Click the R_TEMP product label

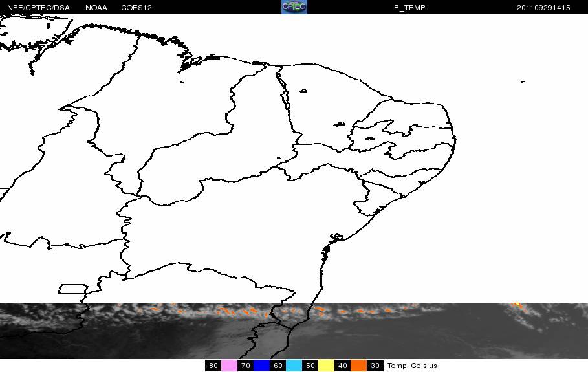point(409,8)
